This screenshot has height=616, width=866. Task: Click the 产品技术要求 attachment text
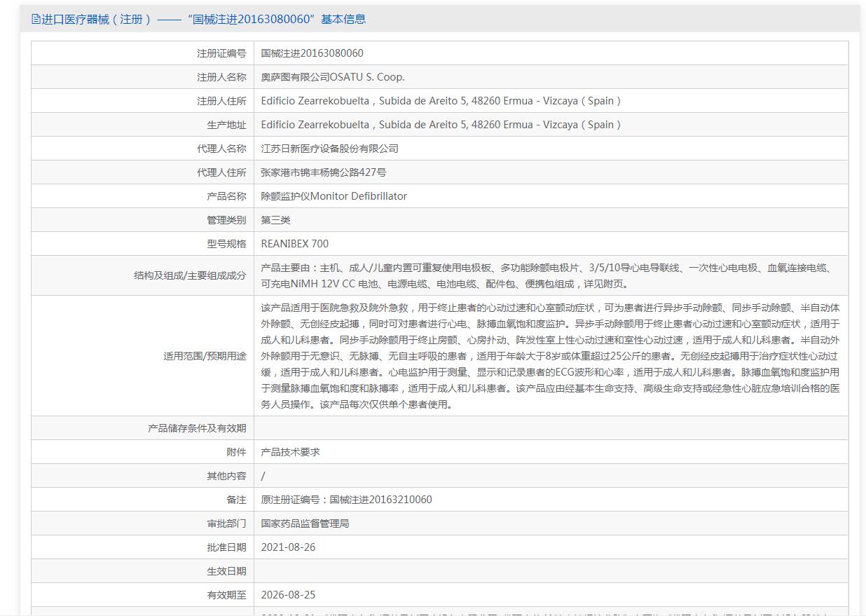point(290,452)
